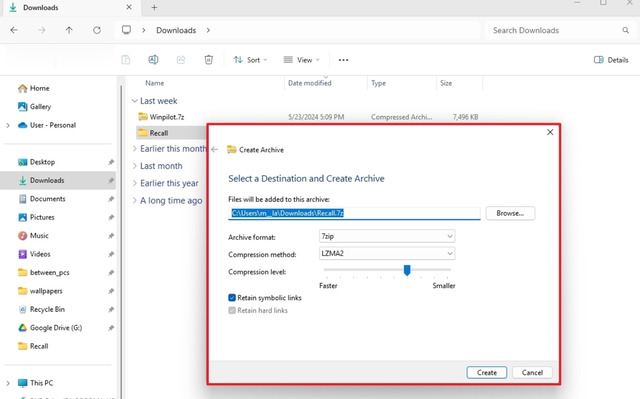
Task: Go back using the toolbar back arrow
Action: 14,30
